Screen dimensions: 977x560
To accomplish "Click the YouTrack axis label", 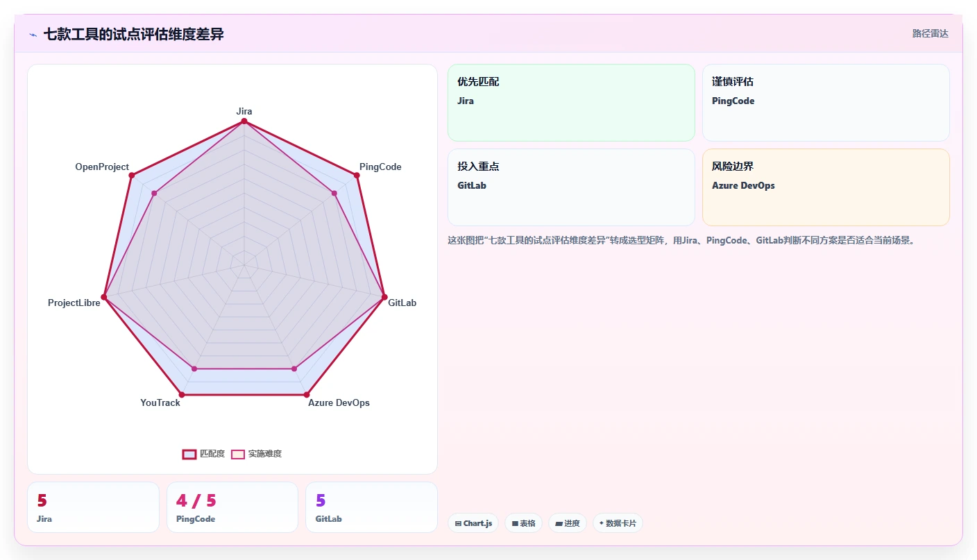I will click(160, 402).
